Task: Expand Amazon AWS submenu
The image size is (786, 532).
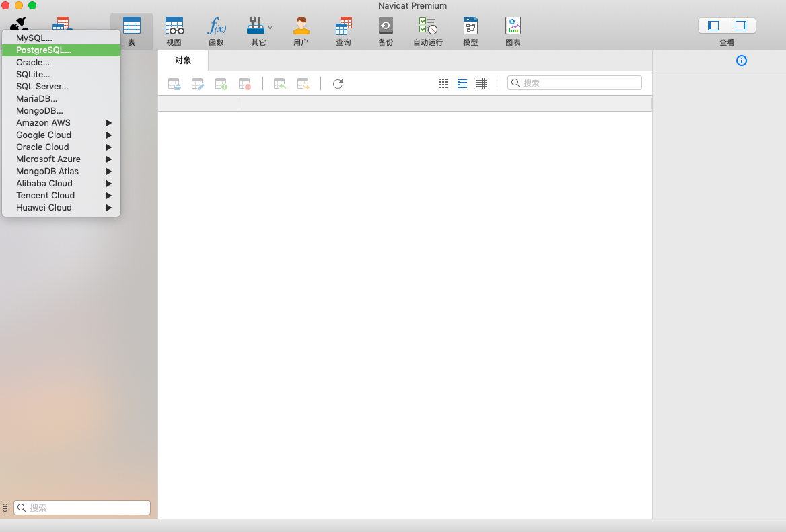Action: (x=61, y=122)
